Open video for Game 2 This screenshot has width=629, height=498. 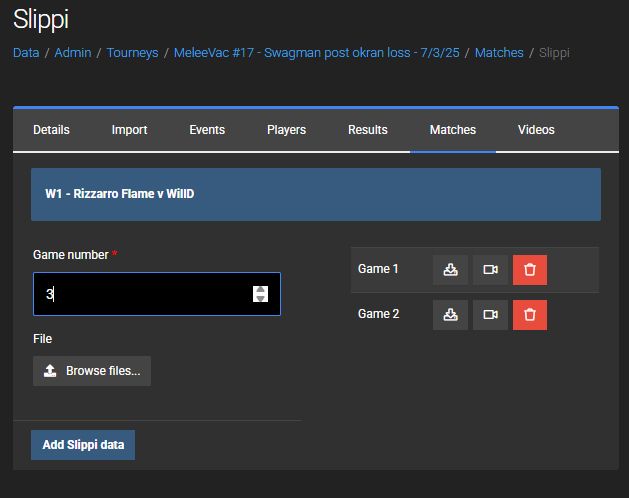(x=490, y=315)
